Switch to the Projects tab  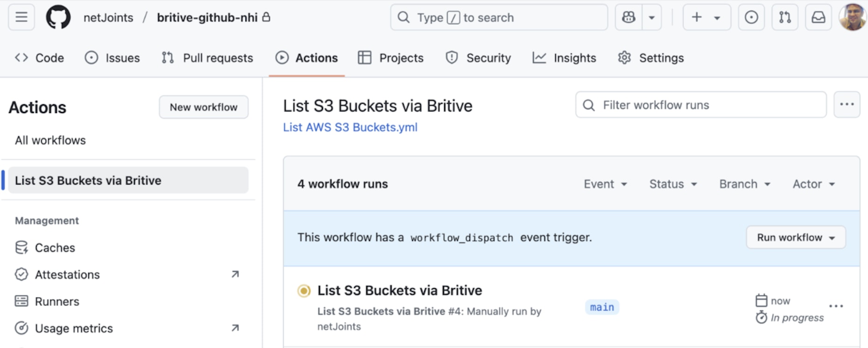(x=391, y=58)
